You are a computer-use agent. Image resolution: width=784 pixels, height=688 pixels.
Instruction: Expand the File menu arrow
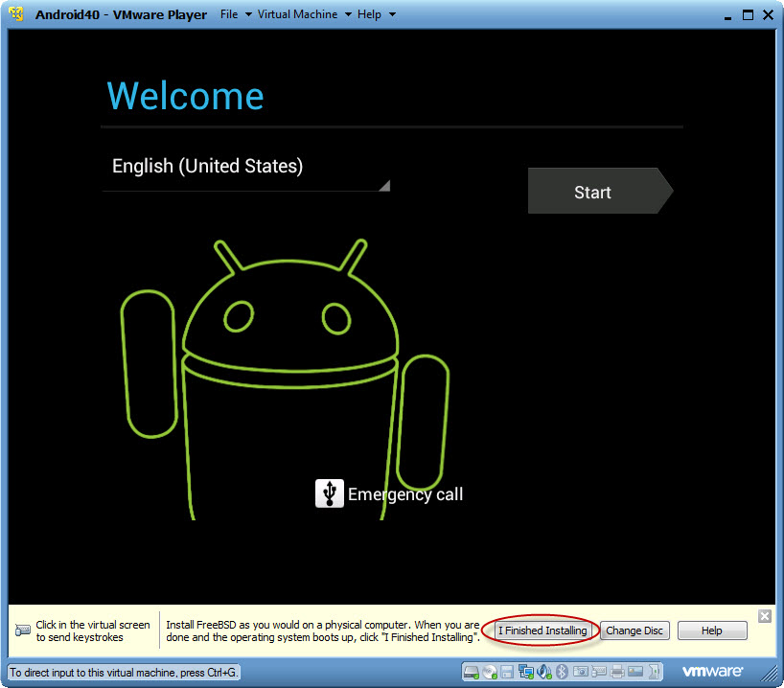[248, 14]
